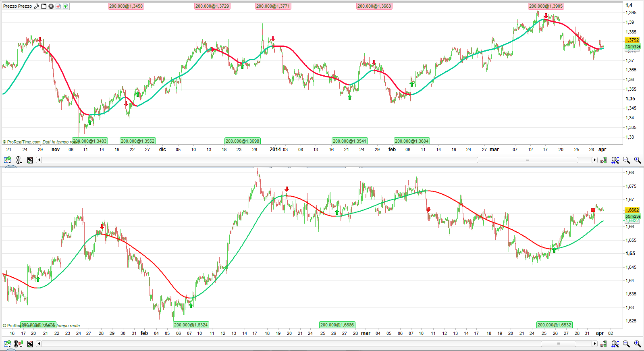The width and height of the screenshot is (644, 351).
Task: Click lower chart scrollbar right arrow
Action: tap(594, 344)
